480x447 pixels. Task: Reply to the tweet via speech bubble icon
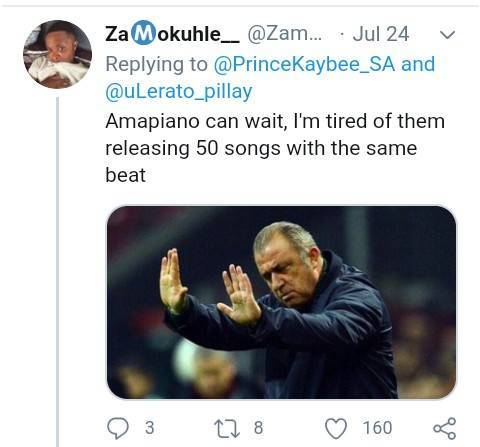point(118,428)
